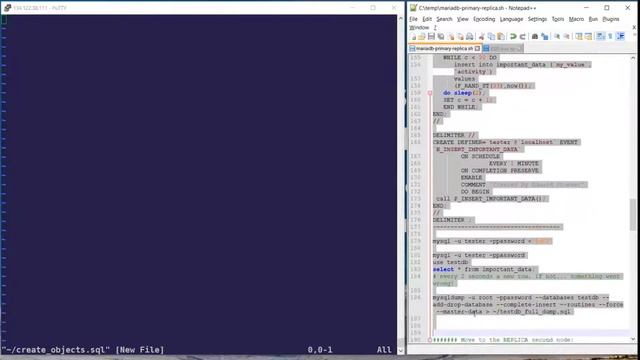Click PuTTY scrollbar up arrow

[x=400, y=18]
